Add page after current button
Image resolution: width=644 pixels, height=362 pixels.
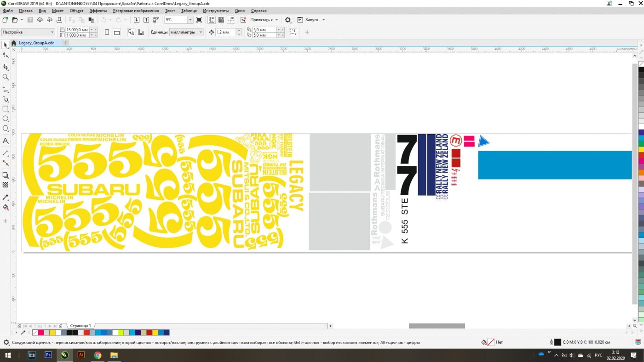[x=61, y=326]
